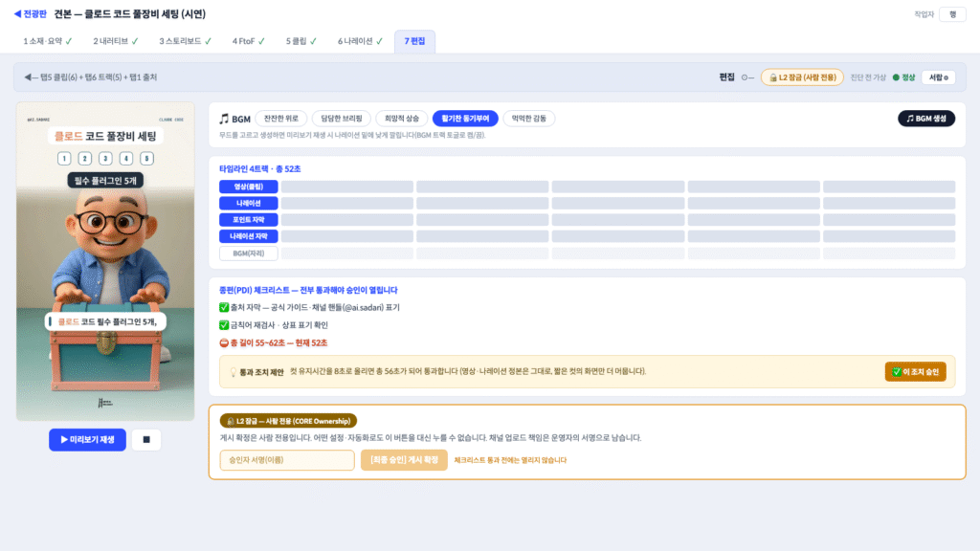The width and height of the screenshot is (980, 551).
Task: Open the 서랍 drawer button
Action: pos(938,77)
